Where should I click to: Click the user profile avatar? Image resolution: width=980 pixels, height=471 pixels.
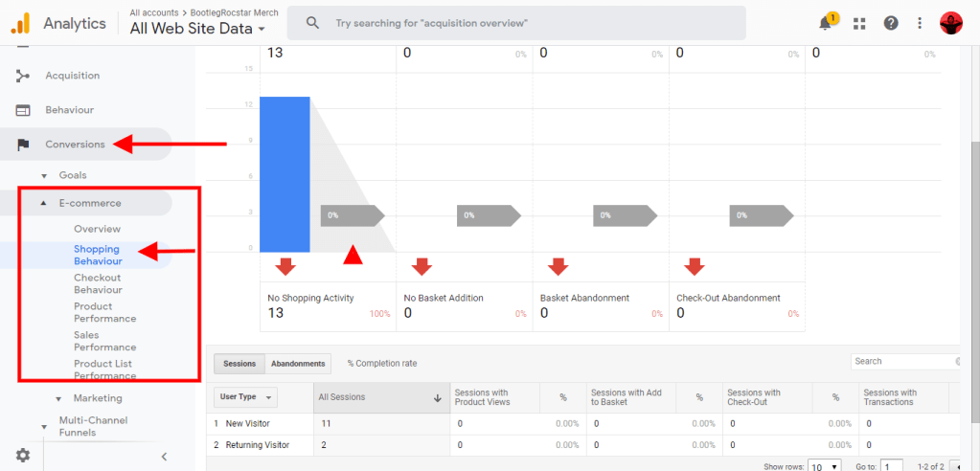(x=951, y=23)
